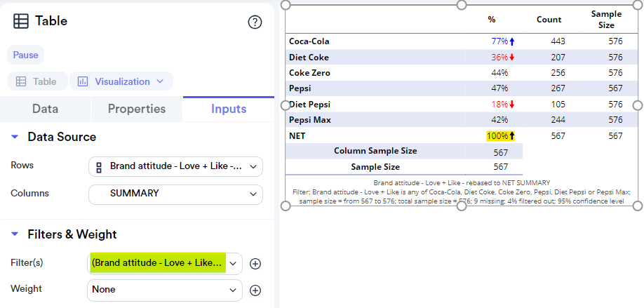Click the right-middle table resize handle
Image resolution: width=644 pixels, height=308 pixels.
click(638, 105)
